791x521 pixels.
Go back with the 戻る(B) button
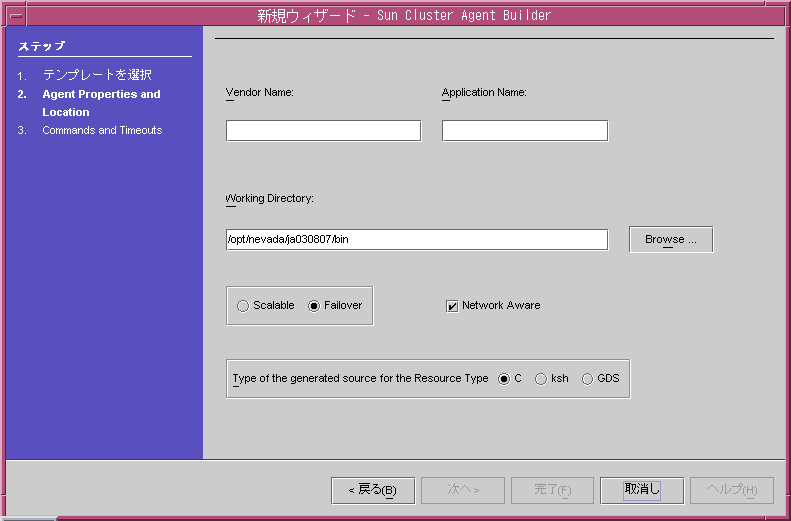tap(373, 490)
